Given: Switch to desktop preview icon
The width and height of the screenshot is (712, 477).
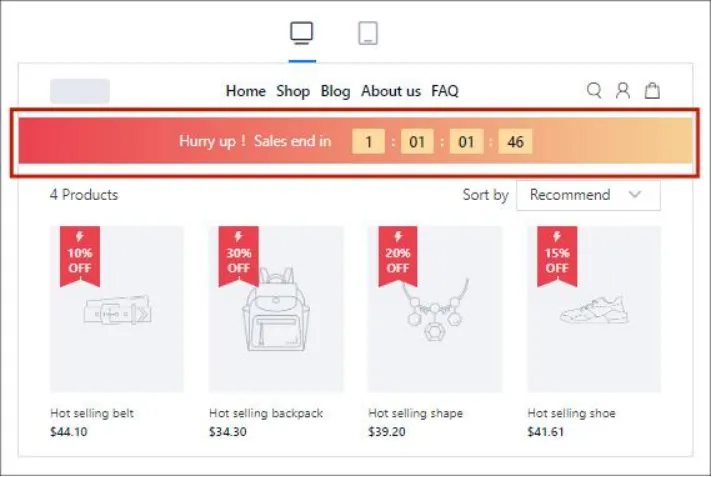Looking at the screenshot, I should coord(301,33).
